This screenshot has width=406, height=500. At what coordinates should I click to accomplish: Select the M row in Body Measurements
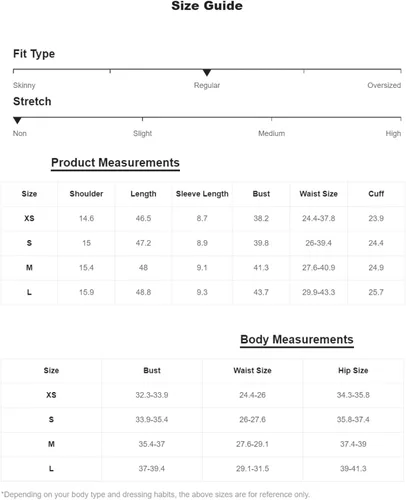[x=202, y=444]
